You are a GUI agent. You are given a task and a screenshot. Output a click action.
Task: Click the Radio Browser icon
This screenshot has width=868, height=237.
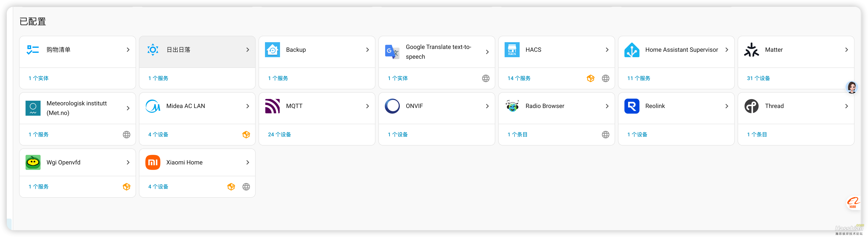click(x=512, y=106)
